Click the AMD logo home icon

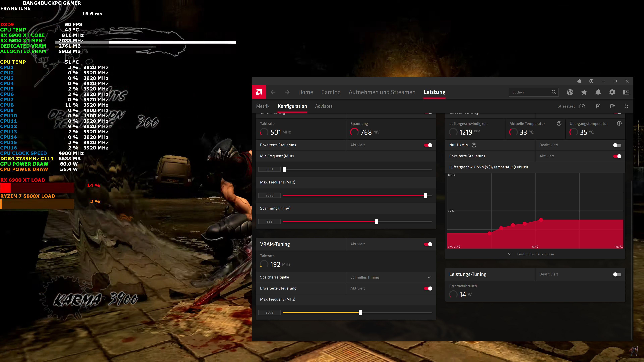pyautogui.click(x=259, y=92)
